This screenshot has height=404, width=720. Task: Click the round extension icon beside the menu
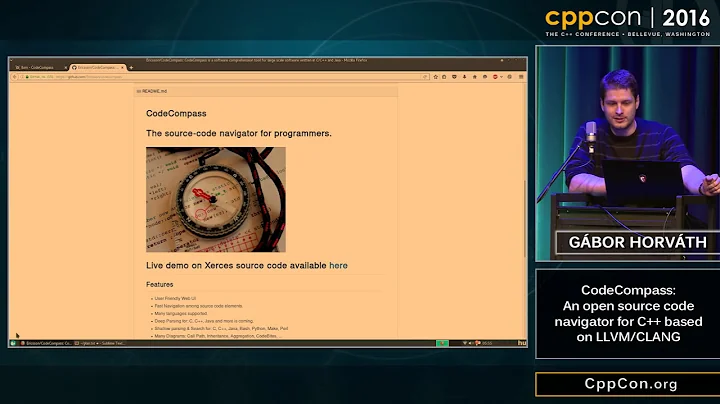[x=509, y=77]
